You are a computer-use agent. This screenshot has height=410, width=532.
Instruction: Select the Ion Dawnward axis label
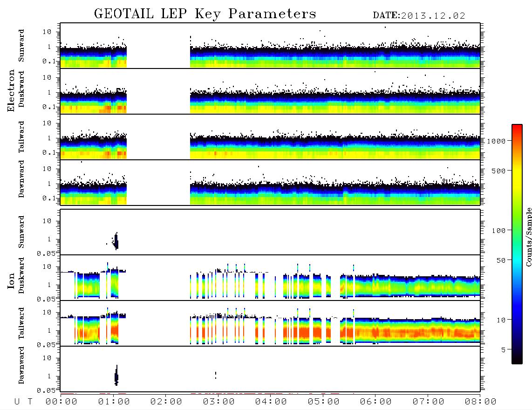[x=21, y=365]
